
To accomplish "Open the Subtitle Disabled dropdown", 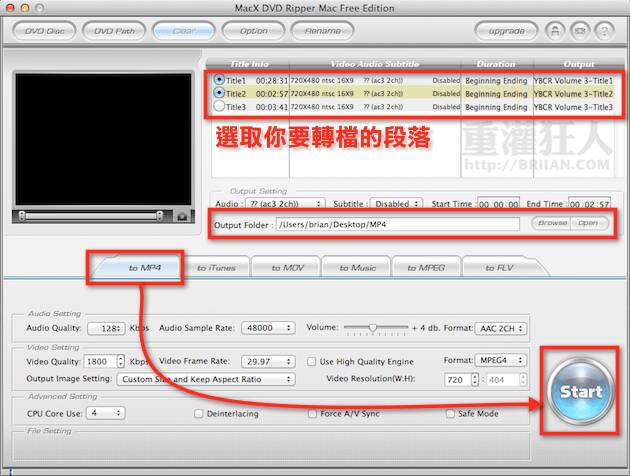I will (x=396, y=204).
